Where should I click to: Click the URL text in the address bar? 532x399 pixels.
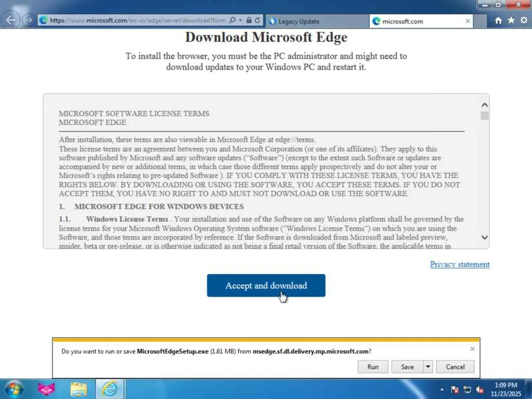pyautogui.click(x=138, y=20)
